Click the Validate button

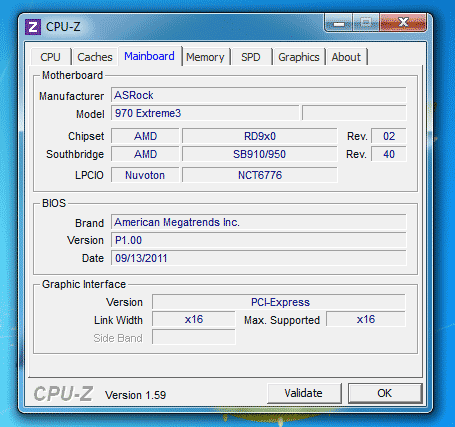point(303,393)
